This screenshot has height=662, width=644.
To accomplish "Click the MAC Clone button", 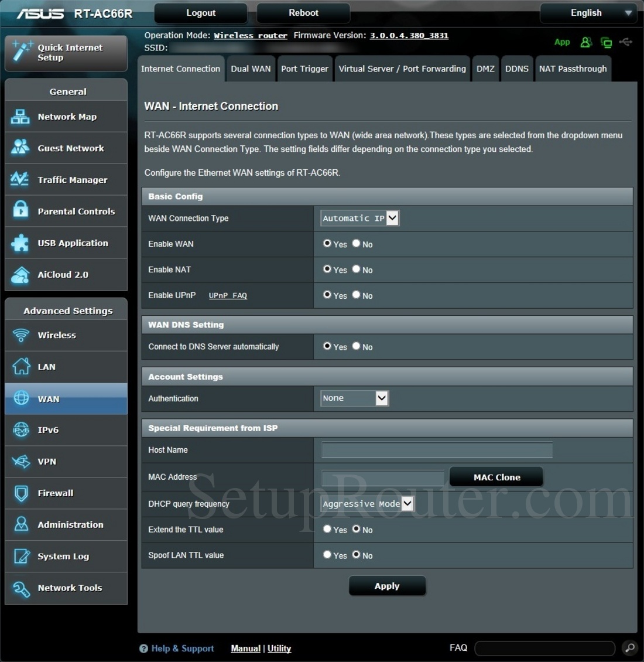I will (x=496, y=477).
